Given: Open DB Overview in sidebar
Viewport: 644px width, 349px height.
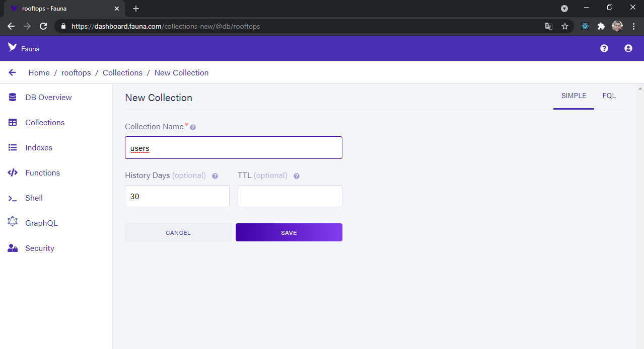Looking at the screenshot, I should tap(48, 98).
